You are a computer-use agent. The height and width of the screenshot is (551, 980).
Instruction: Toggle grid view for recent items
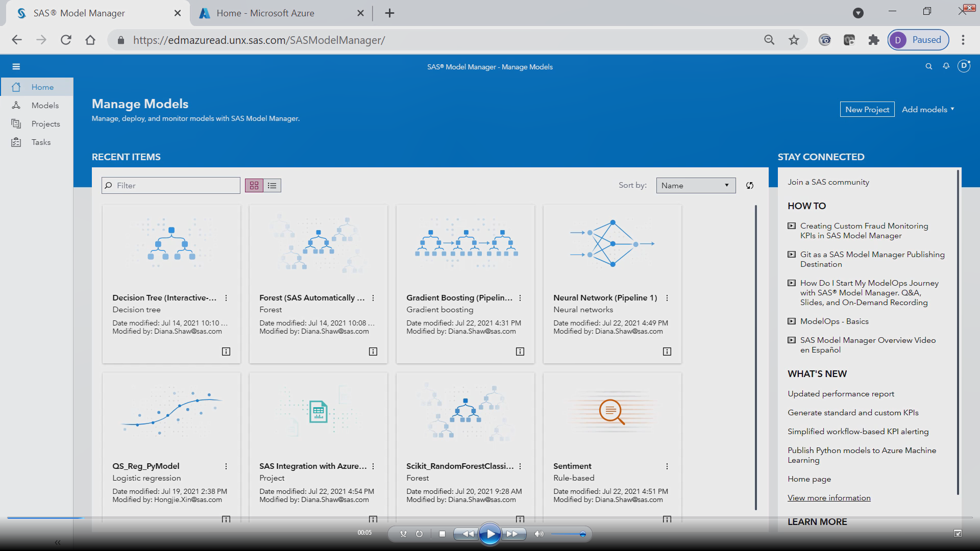pos(254,185)
